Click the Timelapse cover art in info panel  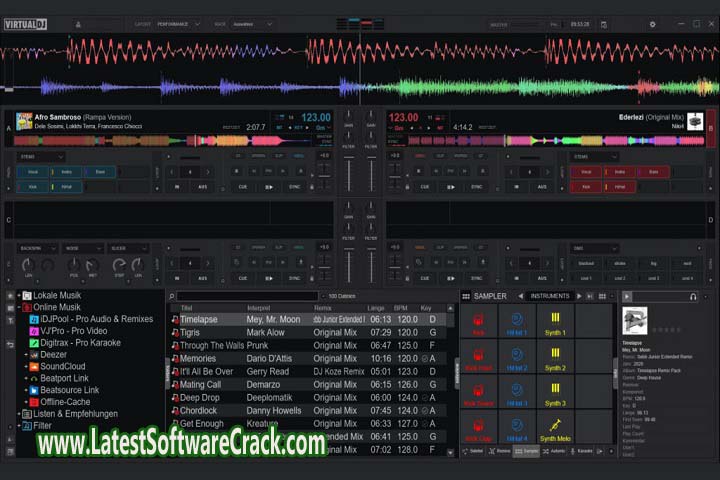tap(635, 321)
